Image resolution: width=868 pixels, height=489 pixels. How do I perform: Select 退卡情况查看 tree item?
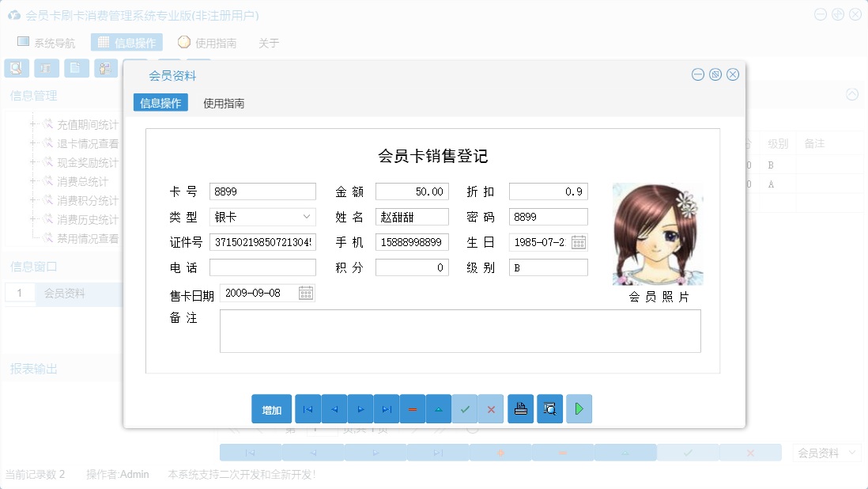[88, 143]
